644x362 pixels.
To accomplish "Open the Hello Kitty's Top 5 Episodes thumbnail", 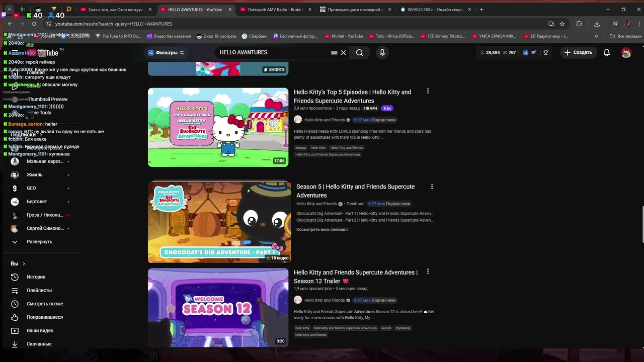I will click(x=218, y=127).
